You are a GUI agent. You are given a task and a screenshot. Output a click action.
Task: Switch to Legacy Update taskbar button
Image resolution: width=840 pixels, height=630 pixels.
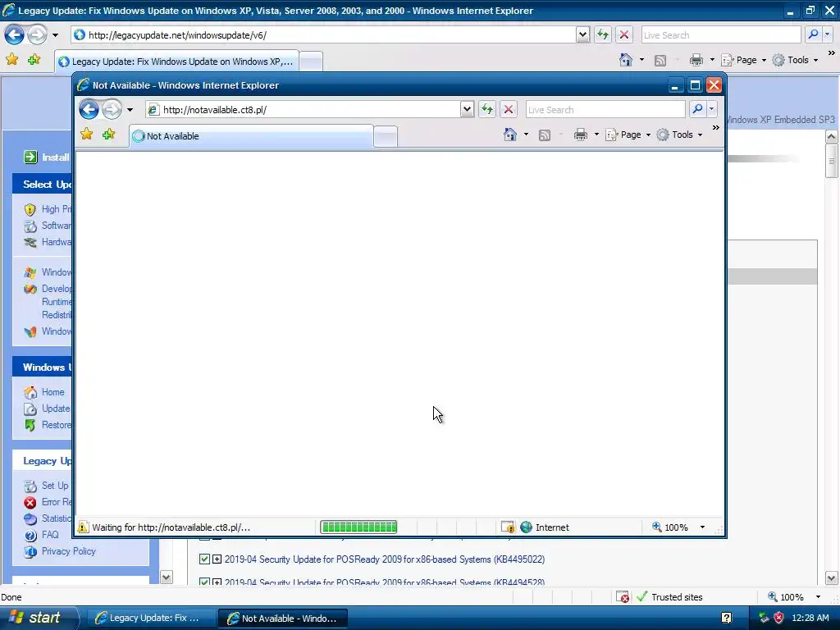pyautogui.click(x=150, y=619)
